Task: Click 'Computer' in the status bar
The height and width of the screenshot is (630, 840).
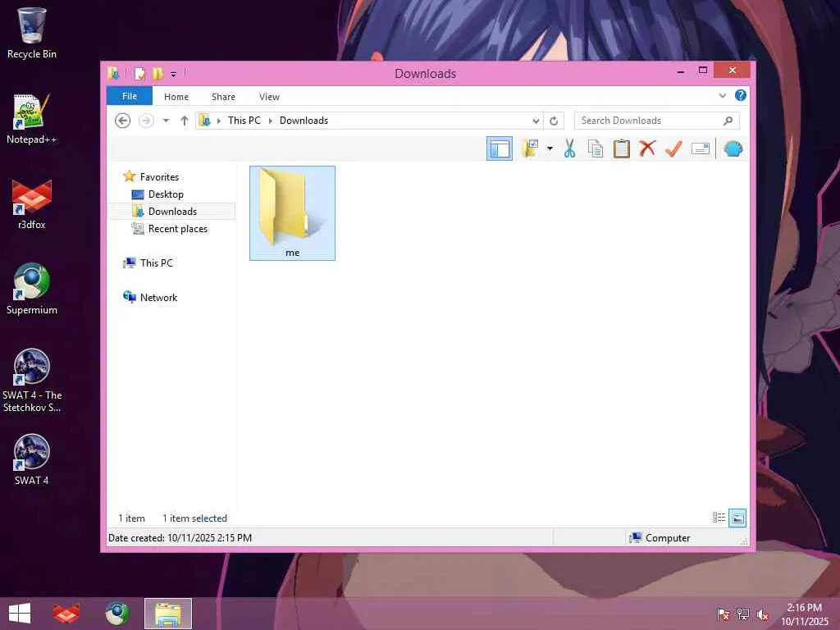Action: coord(668,538)
